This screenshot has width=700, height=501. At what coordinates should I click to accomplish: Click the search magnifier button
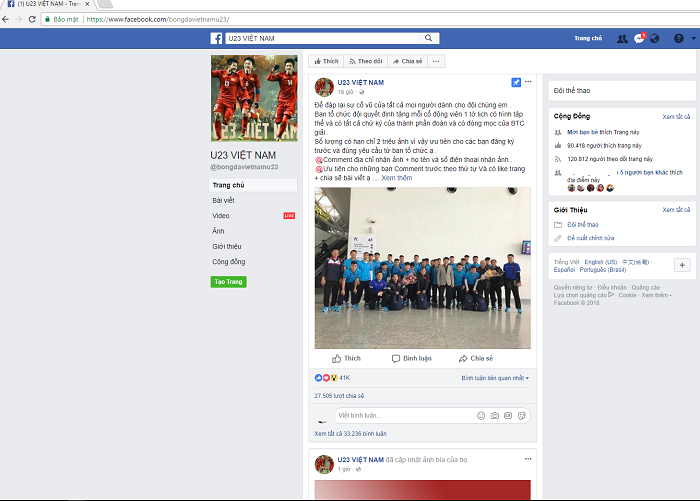click(429, 38)
